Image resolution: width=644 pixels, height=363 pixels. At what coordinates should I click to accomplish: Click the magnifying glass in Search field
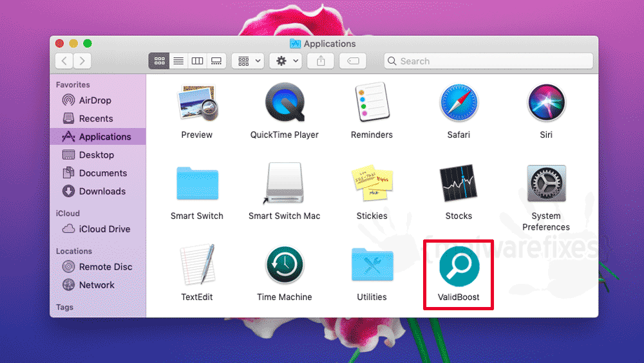(x=392, y=61)
